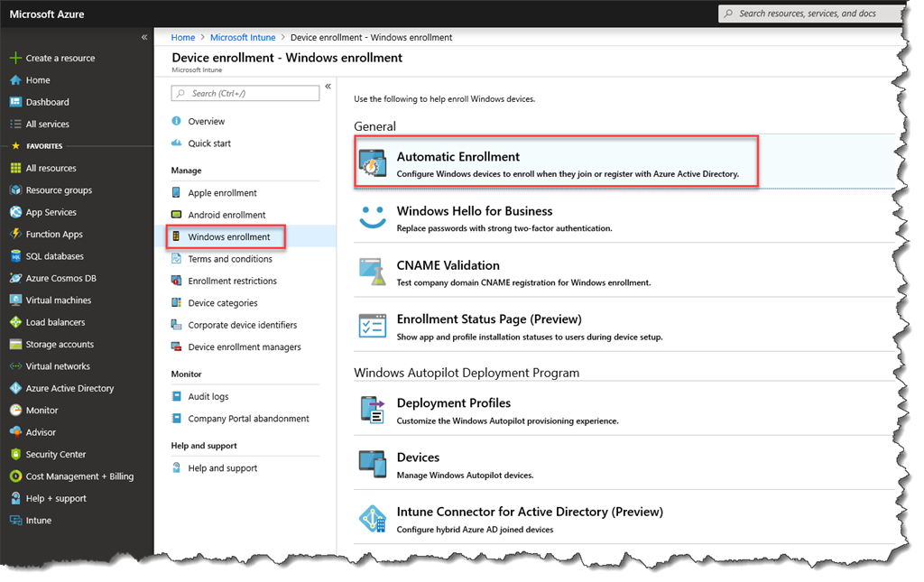Screen dimensions: 924x582
Task: Click the Search resources, services, and docs box
Action: [x=812, y=13]
